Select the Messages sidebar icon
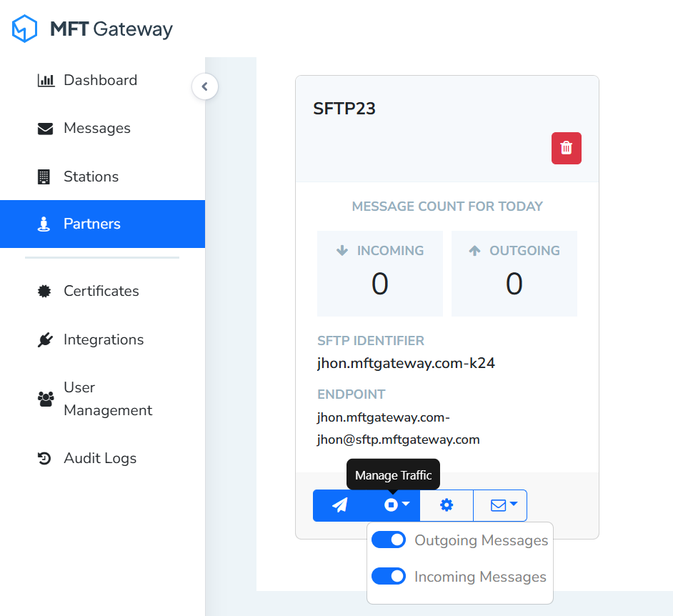This screenshot has width=673, height=616. click(x=44, y=128)
